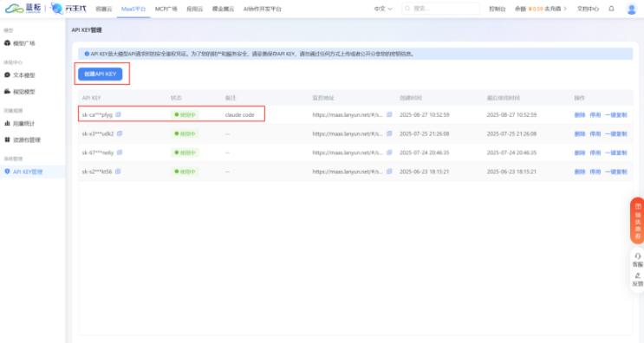Viewport: 644px width, 343px height.
Task: Open the notification bell
Action: [x=611, y=8]
